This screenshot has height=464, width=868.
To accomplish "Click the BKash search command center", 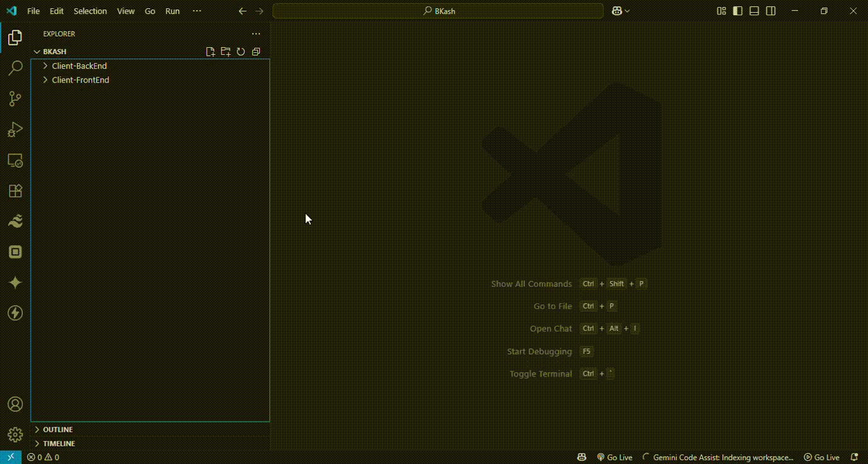I will 438,11.
